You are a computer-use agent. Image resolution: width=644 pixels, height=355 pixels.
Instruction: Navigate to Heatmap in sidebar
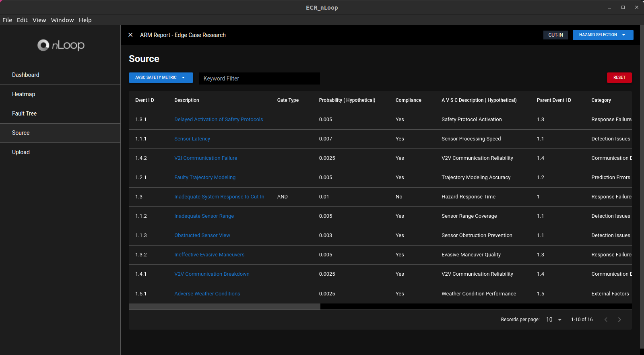point(60,94)
